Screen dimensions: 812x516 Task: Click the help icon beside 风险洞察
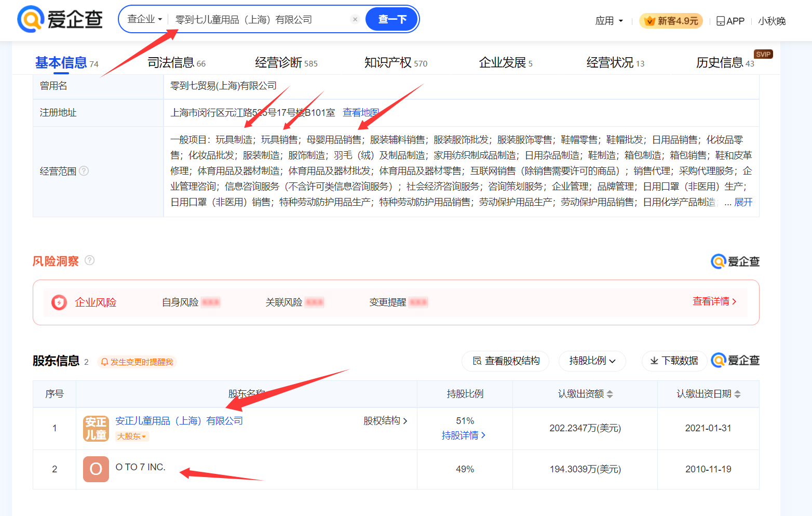89,260
